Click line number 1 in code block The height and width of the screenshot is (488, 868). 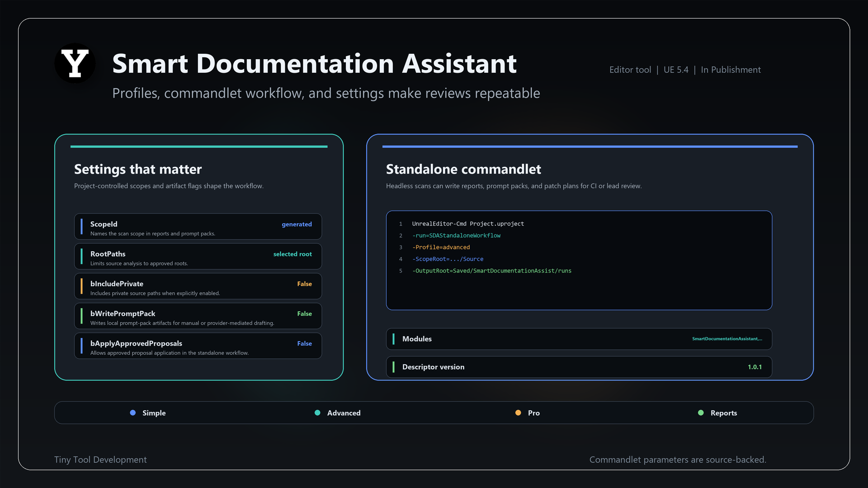point(401,224)
